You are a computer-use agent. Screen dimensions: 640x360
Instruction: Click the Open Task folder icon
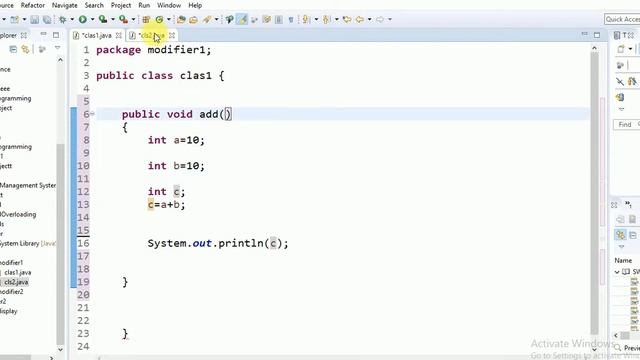pyautogui.click(x=193, y=19)
